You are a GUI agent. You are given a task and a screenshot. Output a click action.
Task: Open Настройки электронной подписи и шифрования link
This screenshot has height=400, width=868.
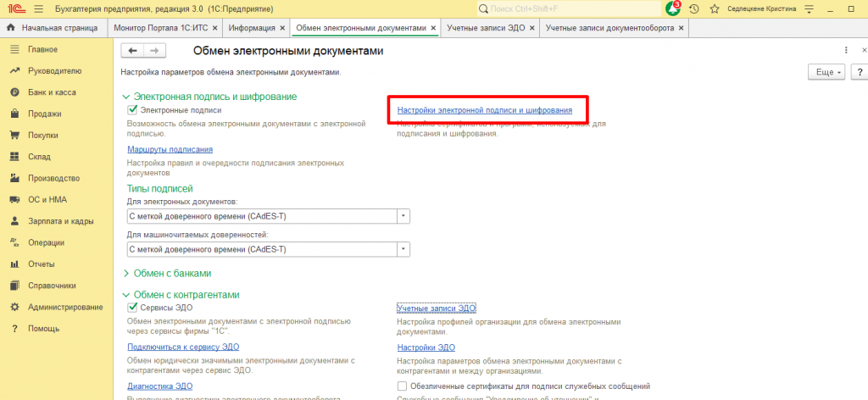[x=484, y=111]
